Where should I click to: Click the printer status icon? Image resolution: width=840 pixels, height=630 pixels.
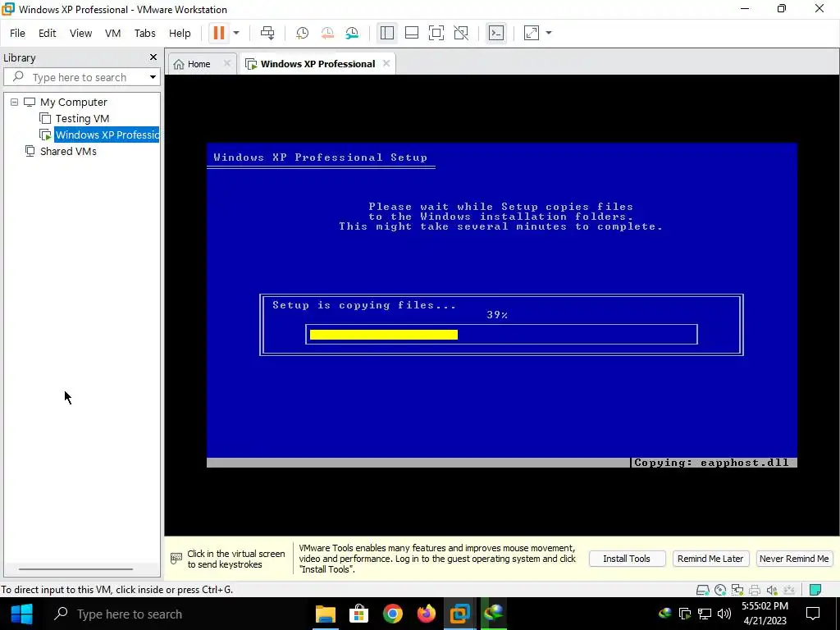[755, 590]
